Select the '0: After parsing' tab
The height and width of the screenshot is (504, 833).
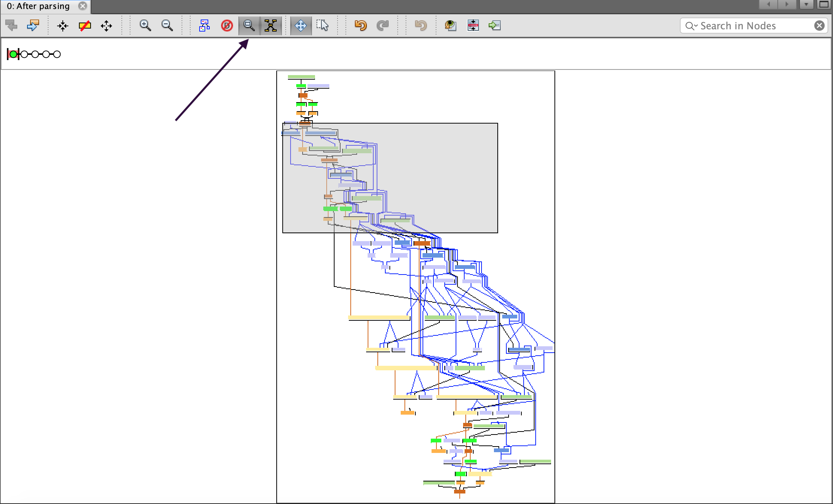point(38,6)
